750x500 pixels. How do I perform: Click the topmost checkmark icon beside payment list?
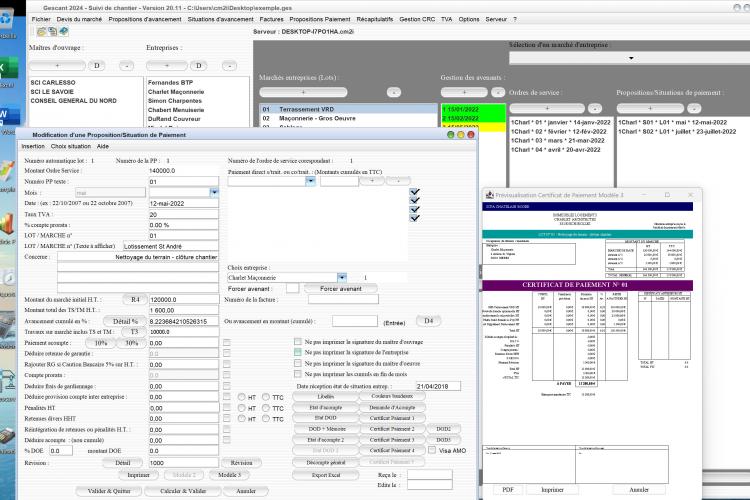(x=415, y=191)
